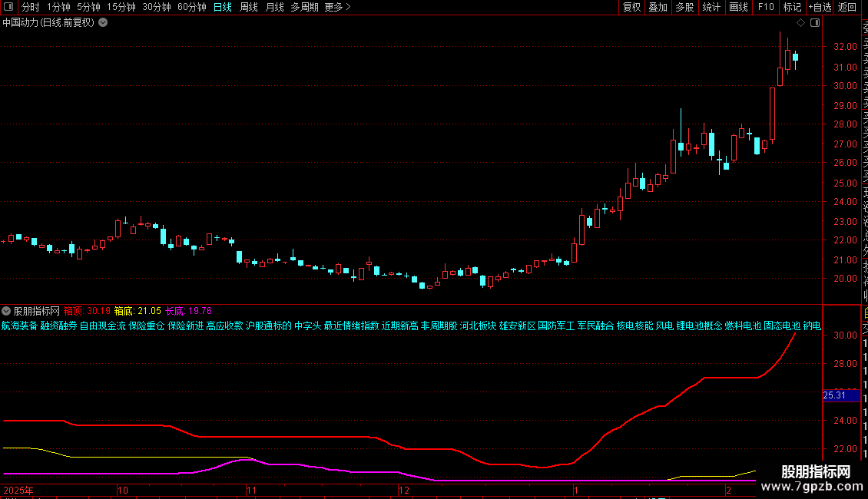
Task: Toggle the side panel icon in chart corner
Action: pyautogui.click(x=815, y=23)
